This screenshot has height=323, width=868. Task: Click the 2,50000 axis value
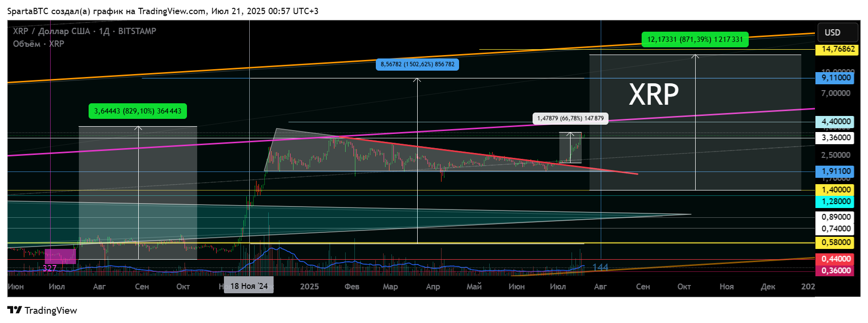point(836,155)
